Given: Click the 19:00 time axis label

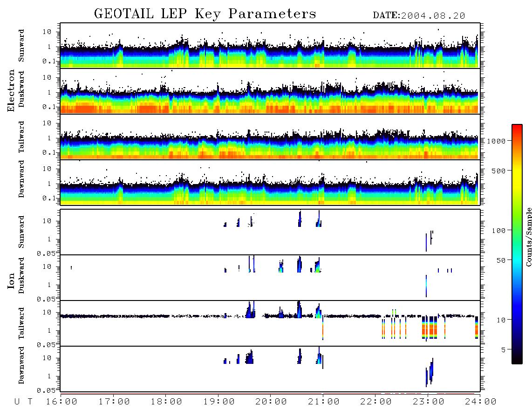Looking at the screenshot, I should point(219,402).
